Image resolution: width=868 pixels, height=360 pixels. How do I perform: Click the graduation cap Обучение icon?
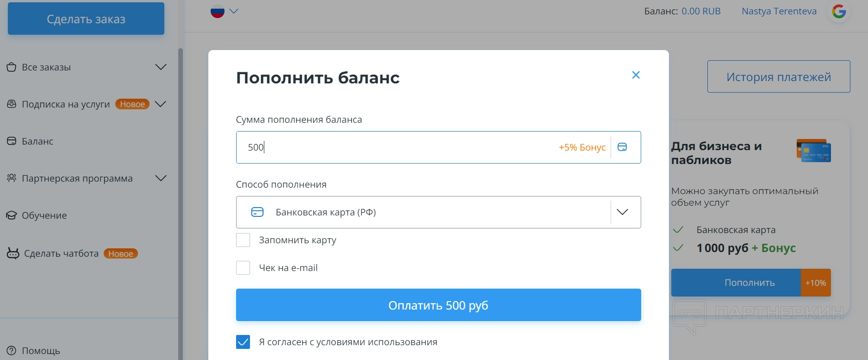pyautogui.click(x=12, y=215)
